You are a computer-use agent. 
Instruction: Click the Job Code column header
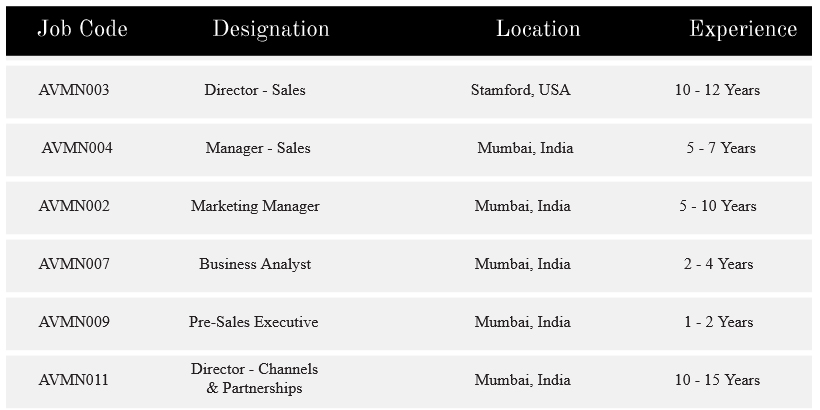pos(83,29)
